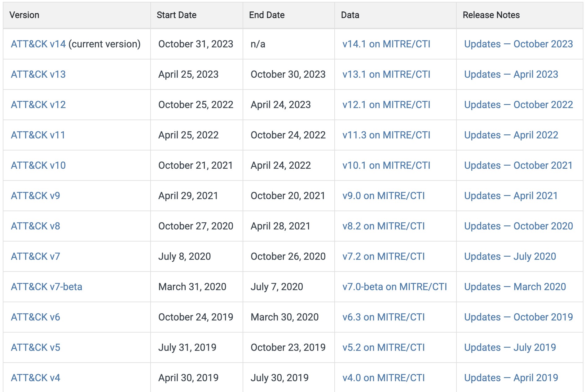The height and width of the screenshot is (392, 585).
Task: Select the start date April 25, 2023
Action: [188, 74]
